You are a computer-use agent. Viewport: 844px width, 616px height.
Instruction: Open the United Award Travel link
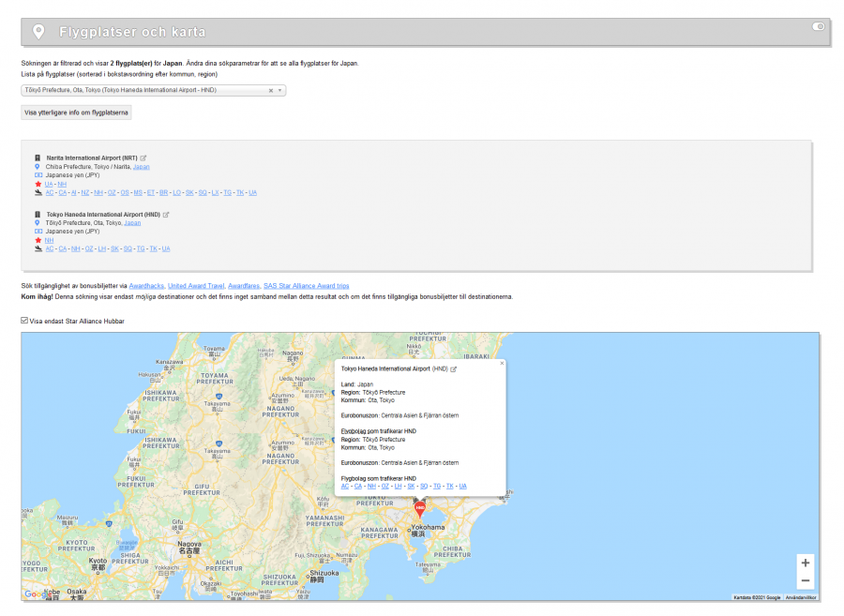tap(197, 285)
